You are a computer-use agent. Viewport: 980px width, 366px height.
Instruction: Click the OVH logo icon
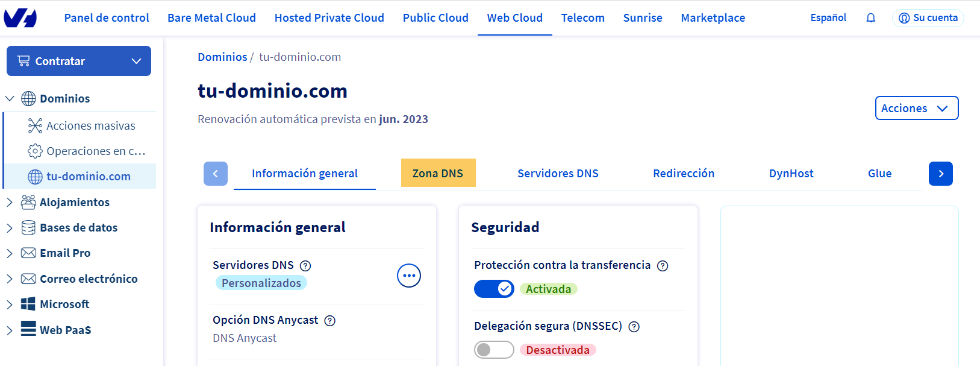pyautogui.click(x=20, y=18)
